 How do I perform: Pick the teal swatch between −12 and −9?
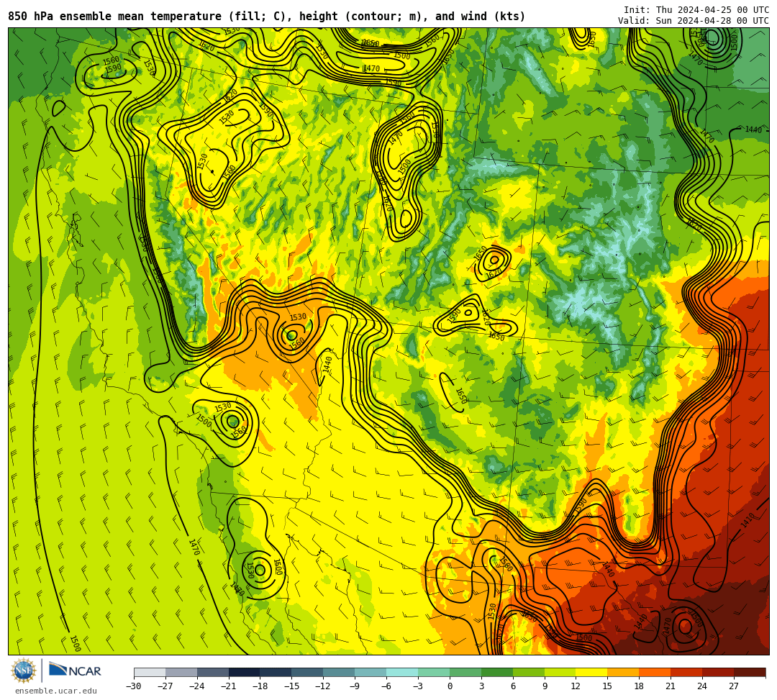pos(340,672)
